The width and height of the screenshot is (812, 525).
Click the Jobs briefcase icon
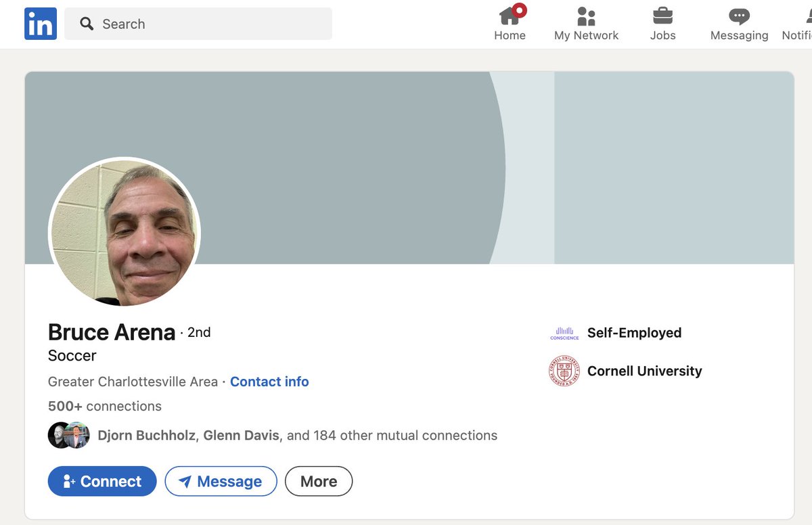coord(662,16)
